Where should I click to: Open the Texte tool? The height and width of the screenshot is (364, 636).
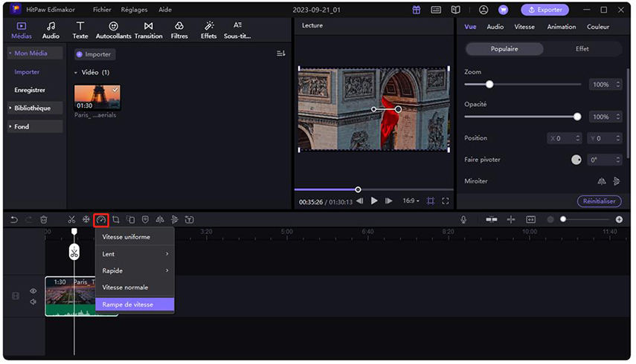click(80, 30)
